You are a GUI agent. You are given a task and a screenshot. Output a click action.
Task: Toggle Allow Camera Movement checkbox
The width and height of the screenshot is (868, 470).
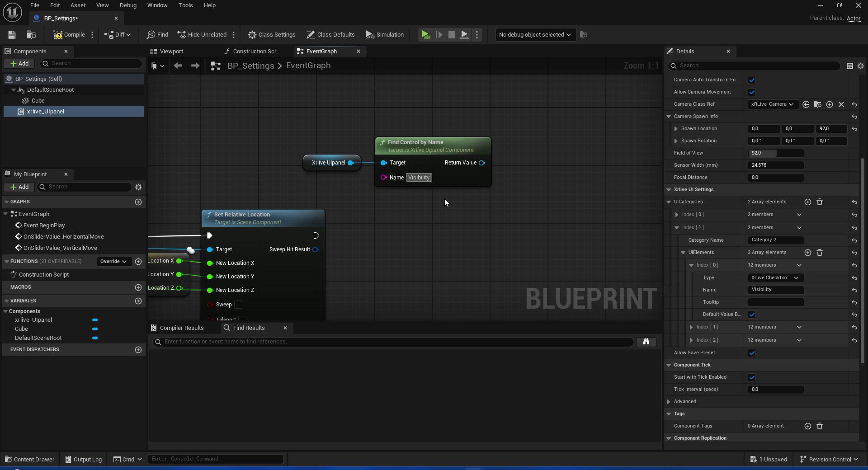(752, 92)
